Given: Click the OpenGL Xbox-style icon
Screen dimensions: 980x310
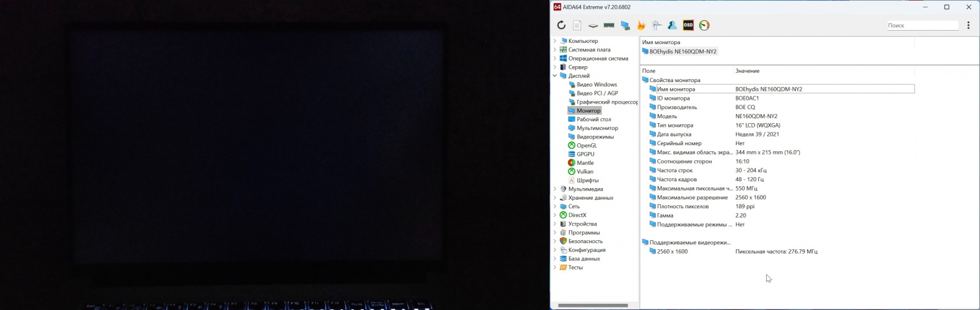Looking at the screenshot, I should click(x=571, y=146).
